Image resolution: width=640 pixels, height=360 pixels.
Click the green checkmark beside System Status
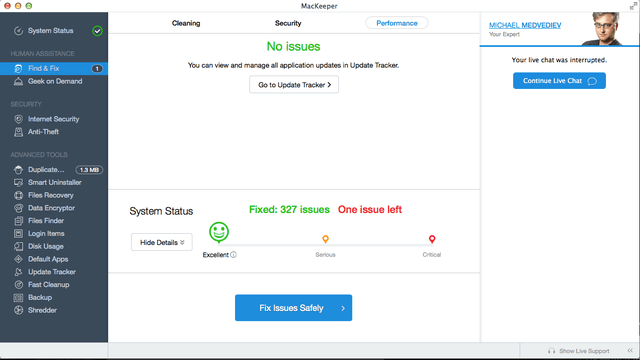[x=97, y=31]
